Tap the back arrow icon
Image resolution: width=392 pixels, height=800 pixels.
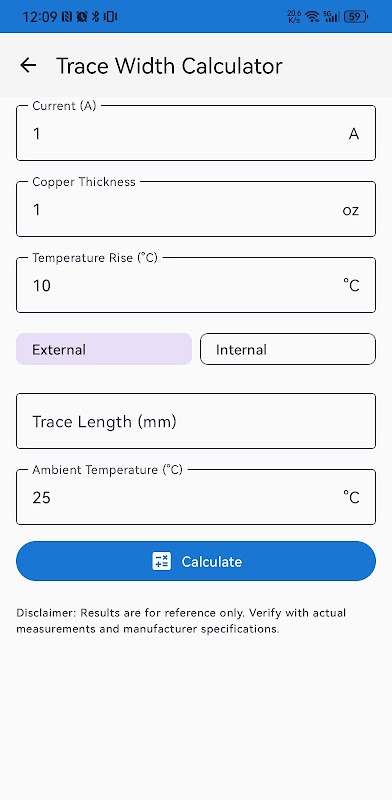28,65
